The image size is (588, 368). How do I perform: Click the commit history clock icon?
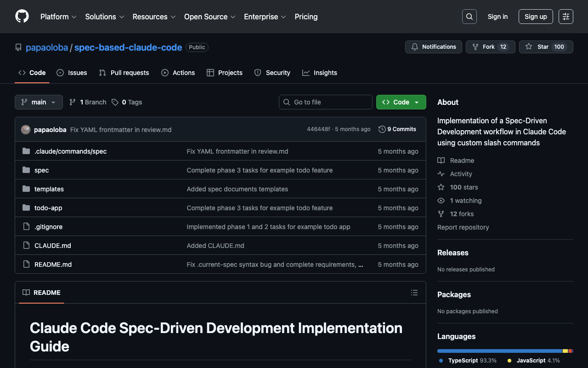click(x=382, y=129)
